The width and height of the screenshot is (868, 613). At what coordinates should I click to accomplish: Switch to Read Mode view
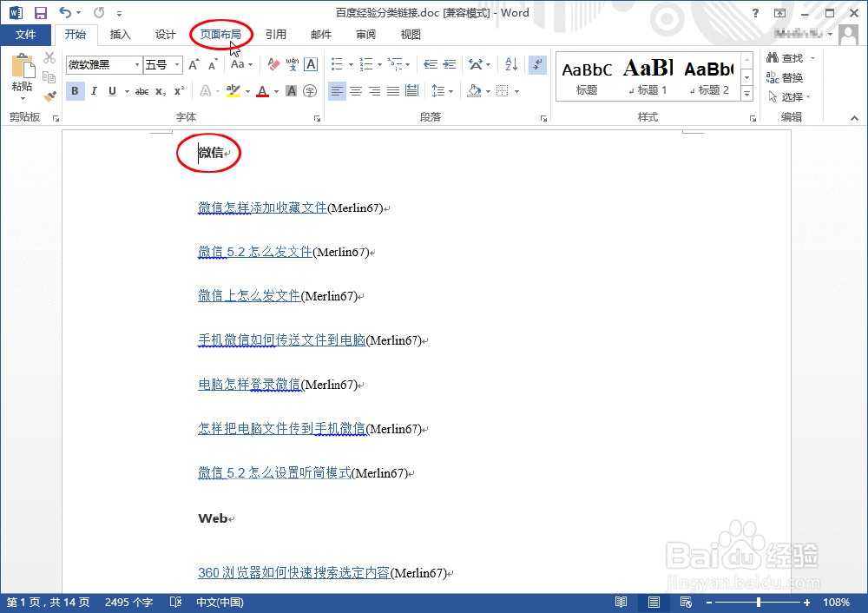621,602
